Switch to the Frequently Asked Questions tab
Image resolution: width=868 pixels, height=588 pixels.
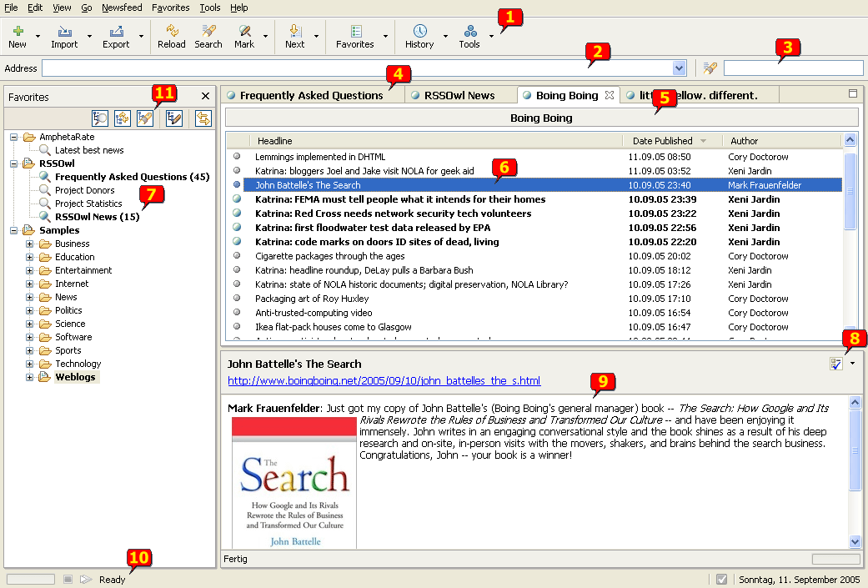click(x=311, y=95)
